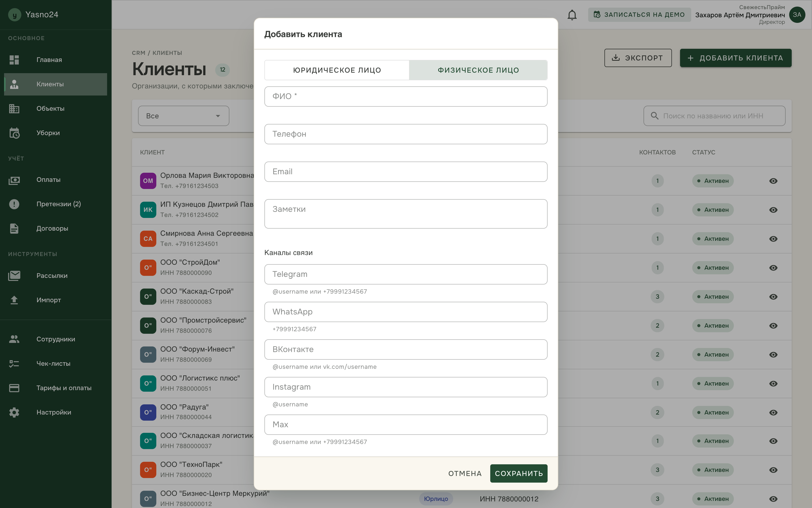Open the Рассылки mail icon
This screenshot has width=812, height=508.
pos(14,276)
